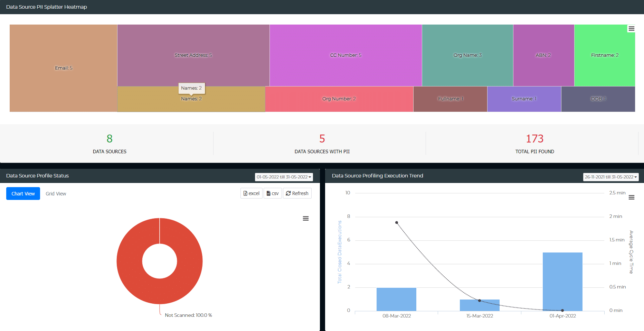644x331 pixels.
Task: Select the Email: 5 heatmap tile
Action: tap(64, 68)
